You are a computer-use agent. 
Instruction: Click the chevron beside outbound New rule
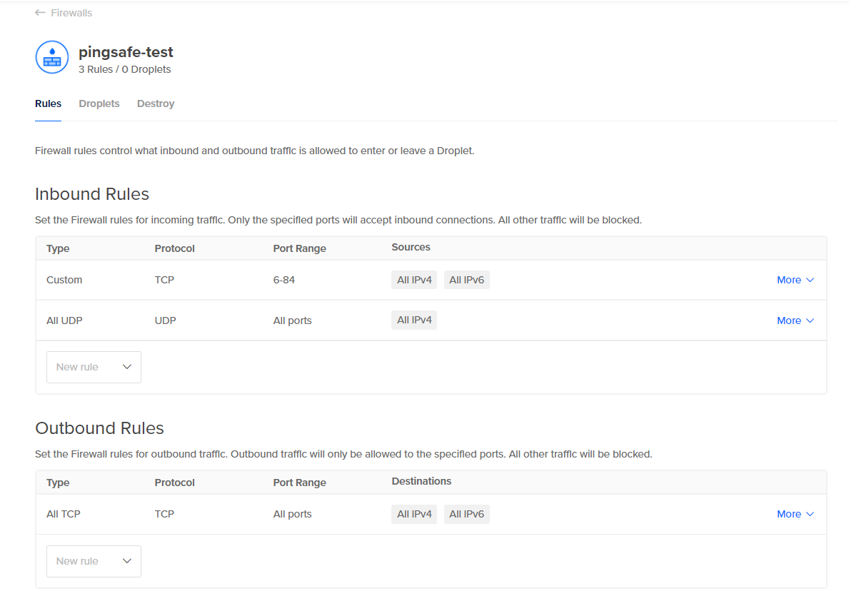(127, 561)
